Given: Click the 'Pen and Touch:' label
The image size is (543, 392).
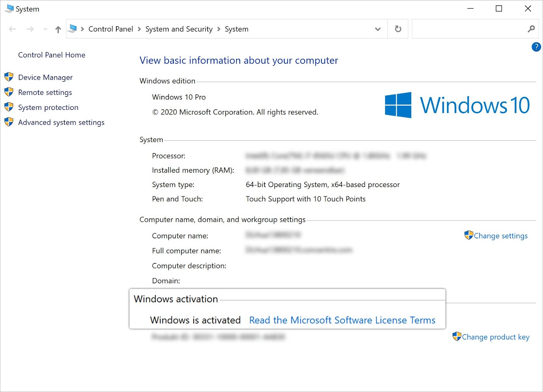Looking at the screenshot, I should pos(177,199).
